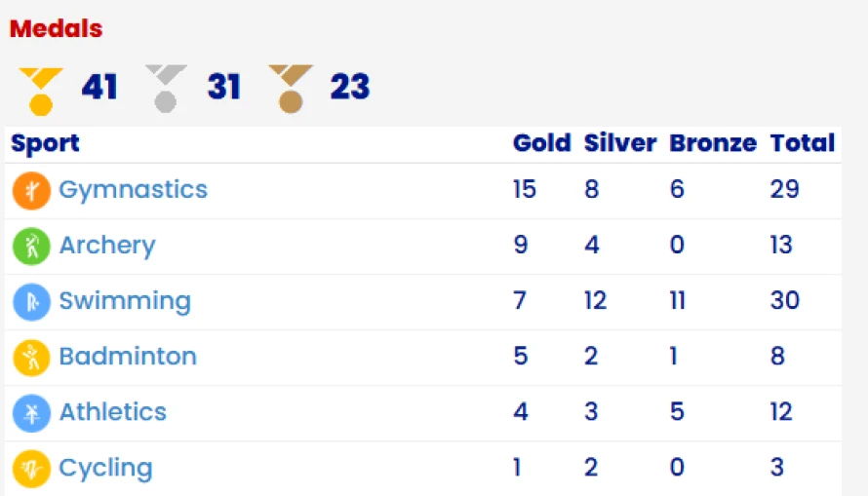
Task: Click the Total column header
Action: (803, 142)
